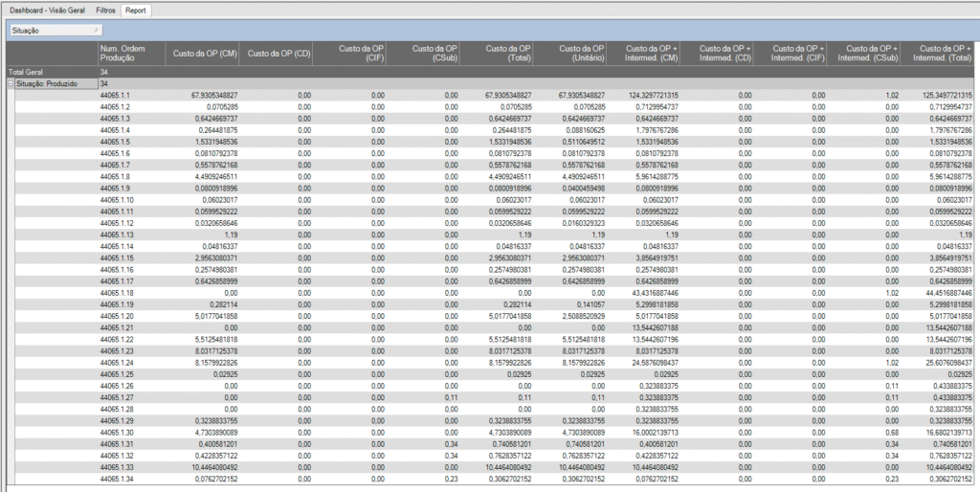Switch to the Filtros tab

(x=106, y=8)
